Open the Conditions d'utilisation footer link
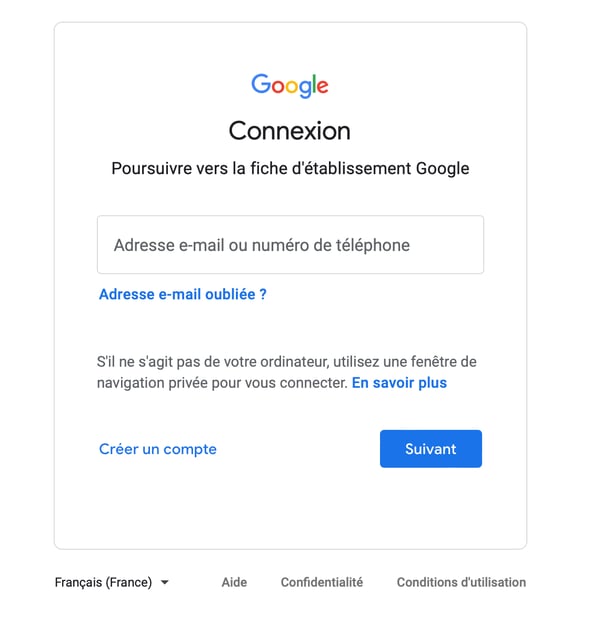This screenshot has width=600, height=624. 461,582
